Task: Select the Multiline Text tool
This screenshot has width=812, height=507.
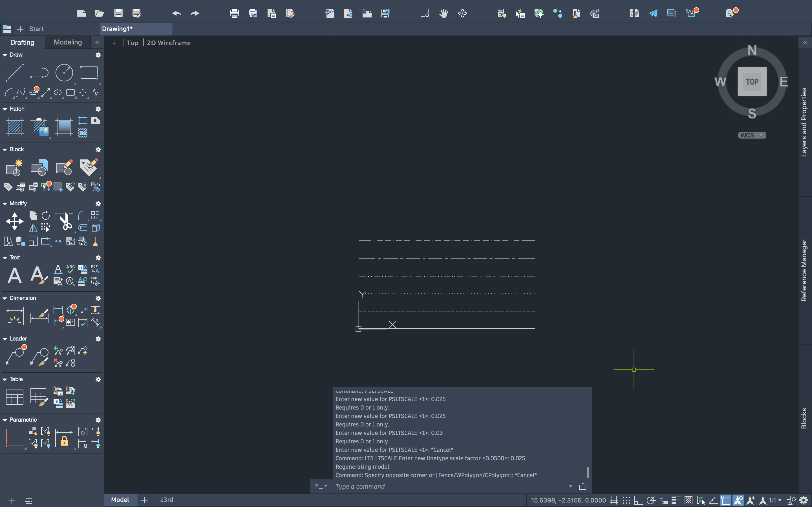Action: click(x=14, y=276)
